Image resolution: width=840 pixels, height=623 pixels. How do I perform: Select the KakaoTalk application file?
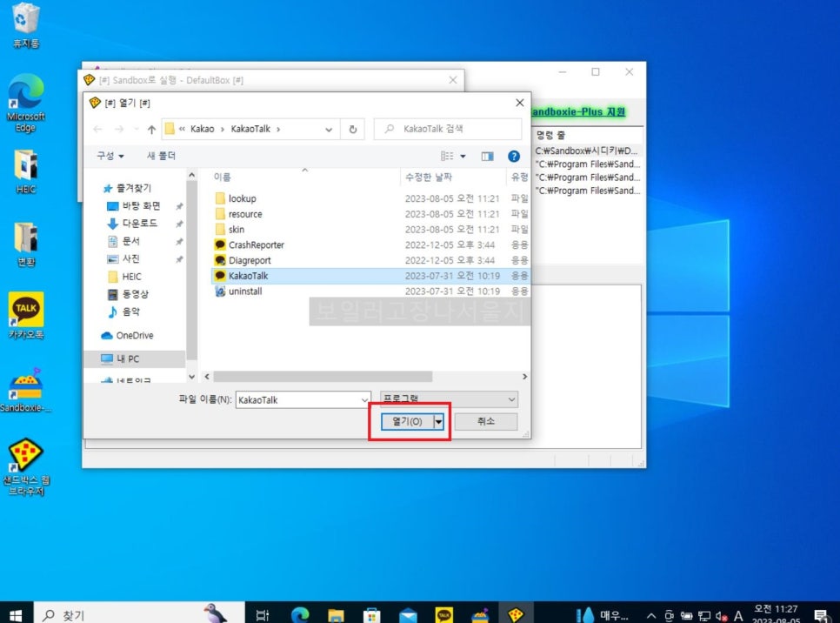(x=370, y=276)
